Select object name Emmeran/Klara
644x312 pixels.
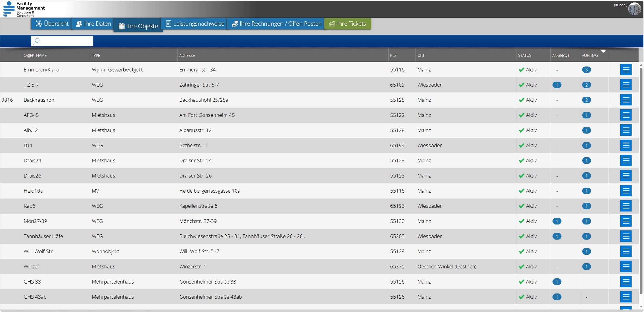tap(41, 70)
